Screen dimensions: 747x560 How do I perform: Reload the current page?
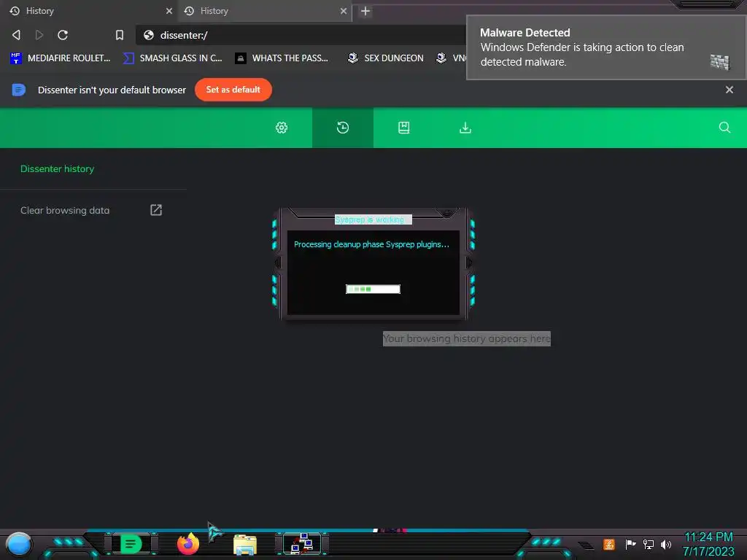point(63,35)
